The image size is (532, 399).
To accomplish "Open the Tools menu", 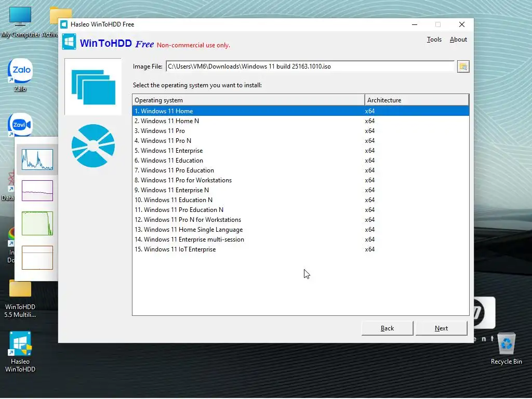I will [434, 39].
